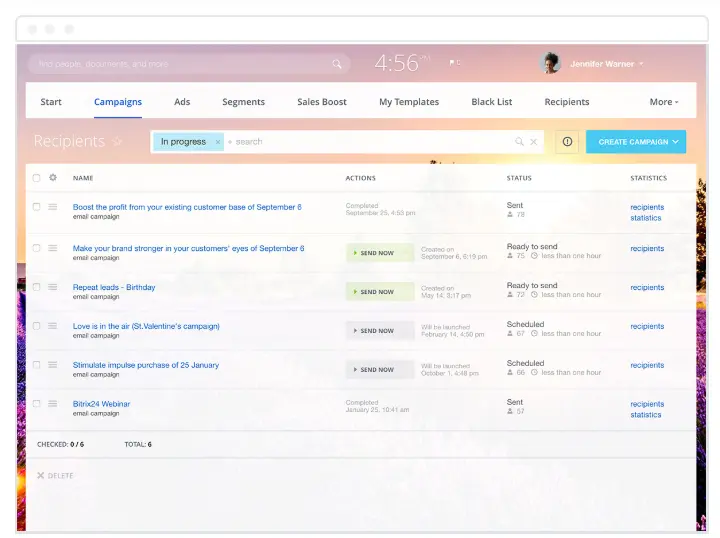The image size is (720, 538).
Task: View statistics of Boost the profit campaign
Action: (646, 218)
